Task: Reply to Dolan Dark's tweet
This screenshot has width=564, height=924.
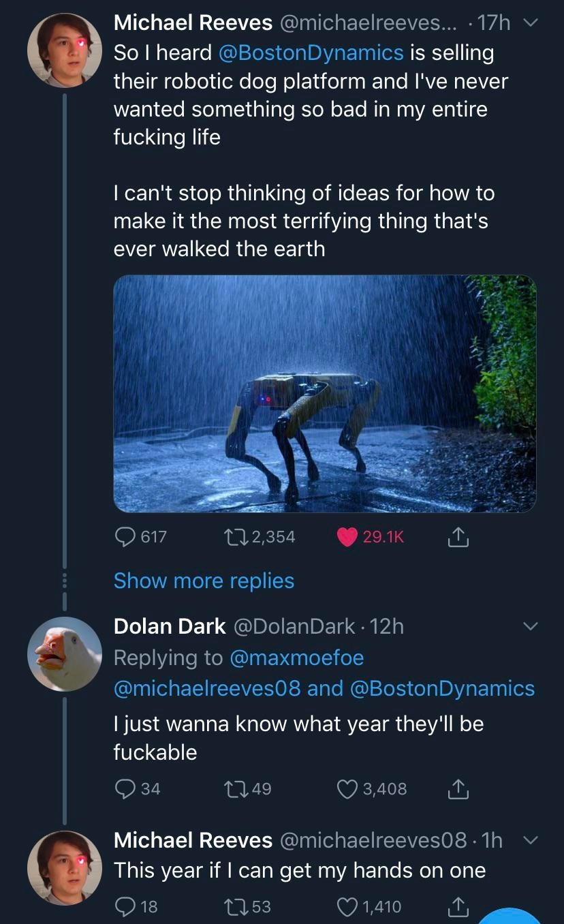Action: [x=124, y=788]
